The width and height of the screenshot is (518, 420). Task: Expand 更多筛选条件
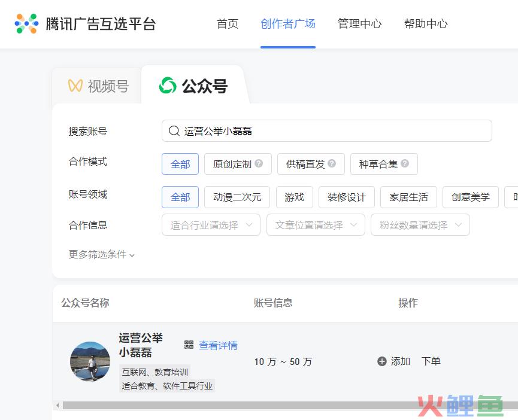coord(101,254)
